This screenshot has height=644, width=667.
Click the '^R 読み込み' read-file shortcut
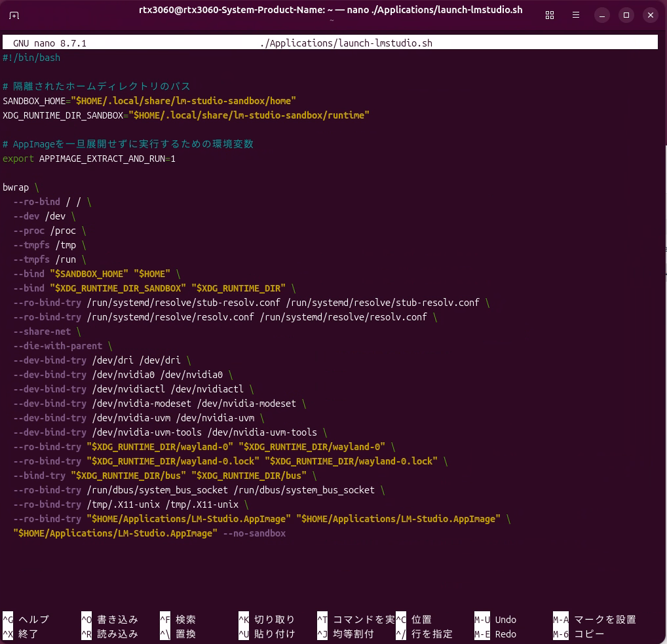[110, 634]
